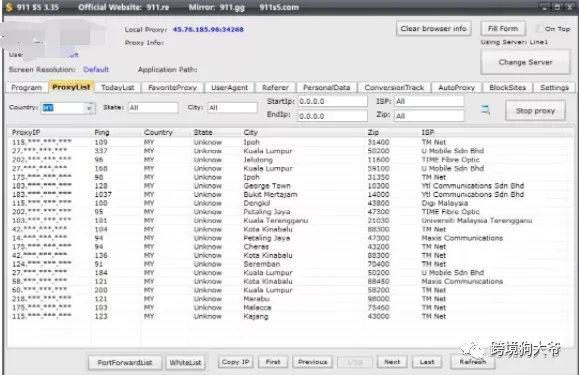Enable the On Top checkbox

540,28
